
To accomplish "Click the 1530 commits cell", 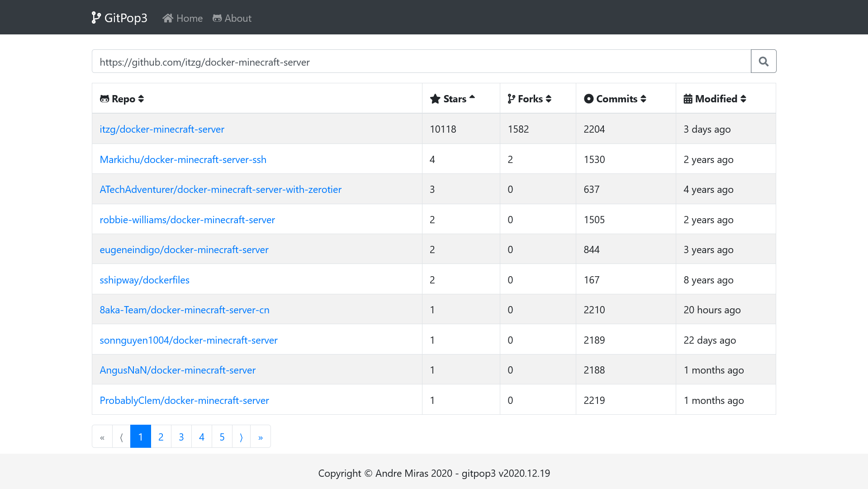I will (x=626, y=159).
